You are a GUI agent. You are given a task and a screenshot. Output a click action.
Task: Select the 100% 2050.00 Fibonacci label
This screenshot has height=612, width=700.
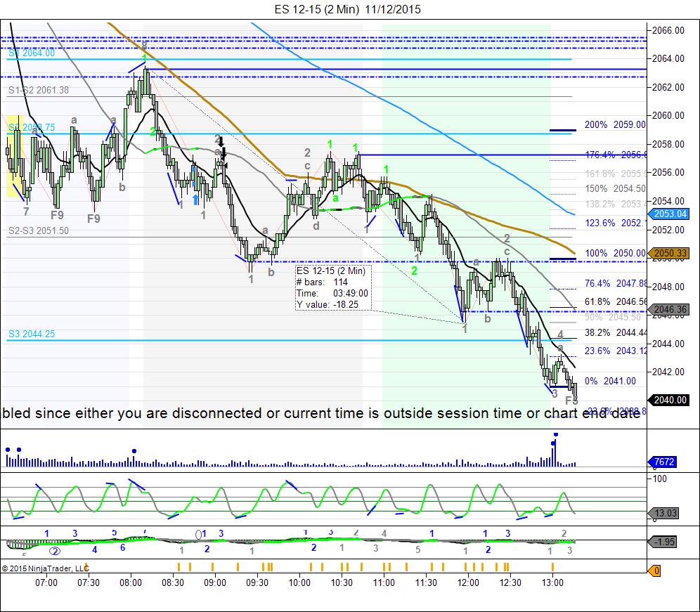coord(615,253)
